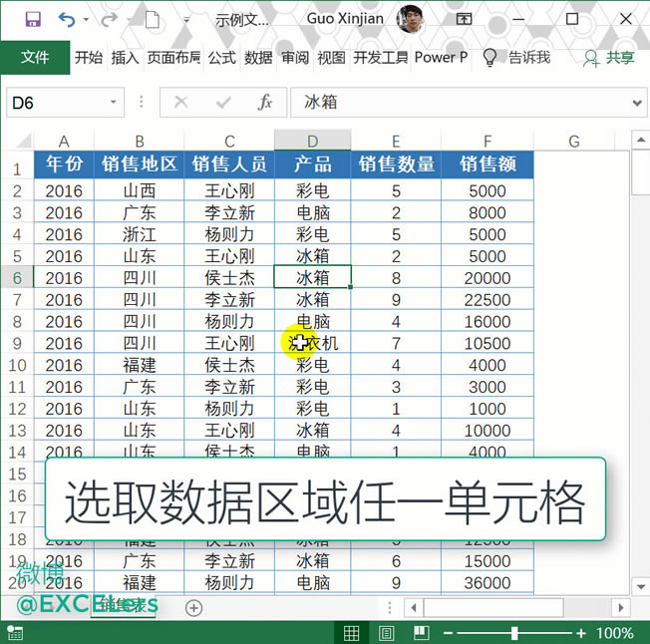Screen dimensions: 650x644
Task: Add a new sheet with plus icon
Action: pos(193,608)
